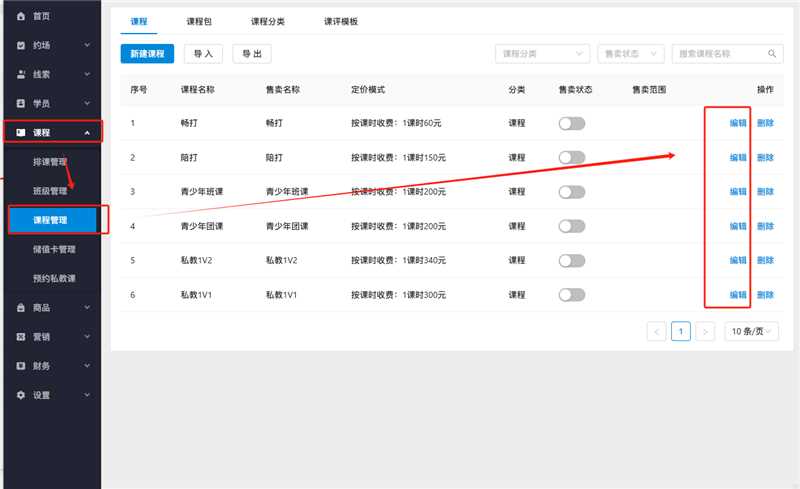
Task: Click 删除 for the 私教1V1 course
Action: pyautogui.click(x=765, y=295)
